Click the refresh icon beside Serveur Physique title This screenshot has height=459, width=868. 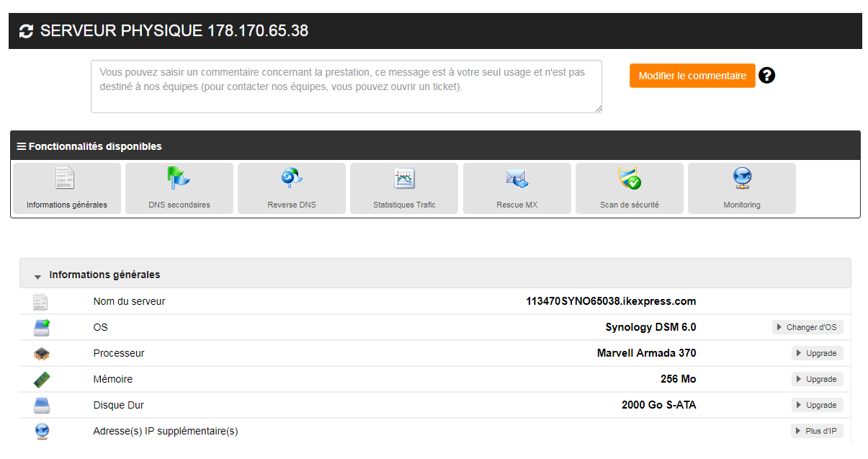pyautogui.click(x=26, y=31)
